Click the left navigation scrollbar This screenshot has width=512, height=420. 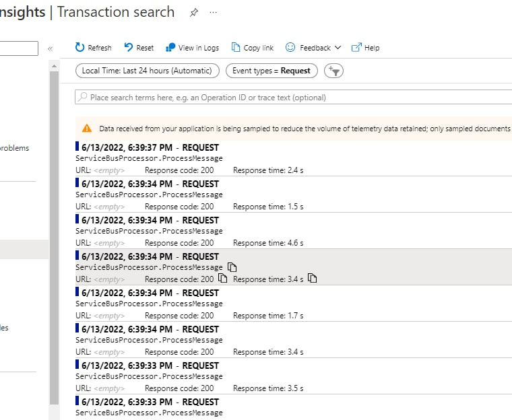(54, 236)
